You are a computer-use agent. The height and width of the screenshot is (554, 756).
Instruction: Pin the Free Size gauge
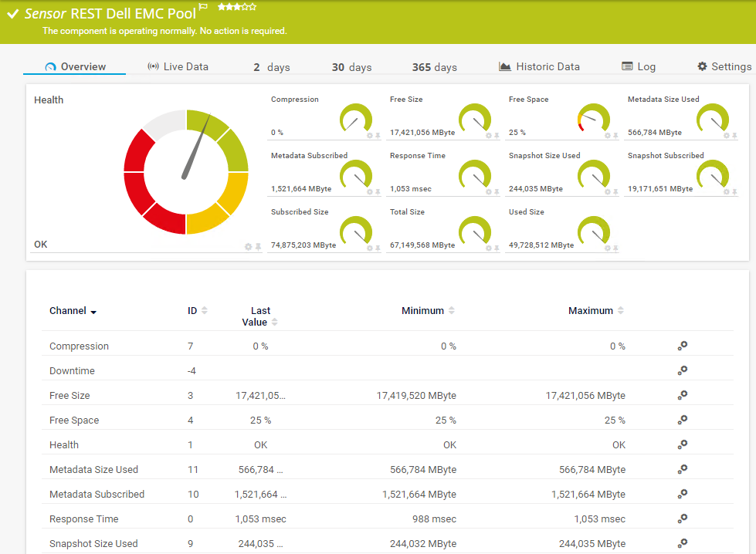497,136
